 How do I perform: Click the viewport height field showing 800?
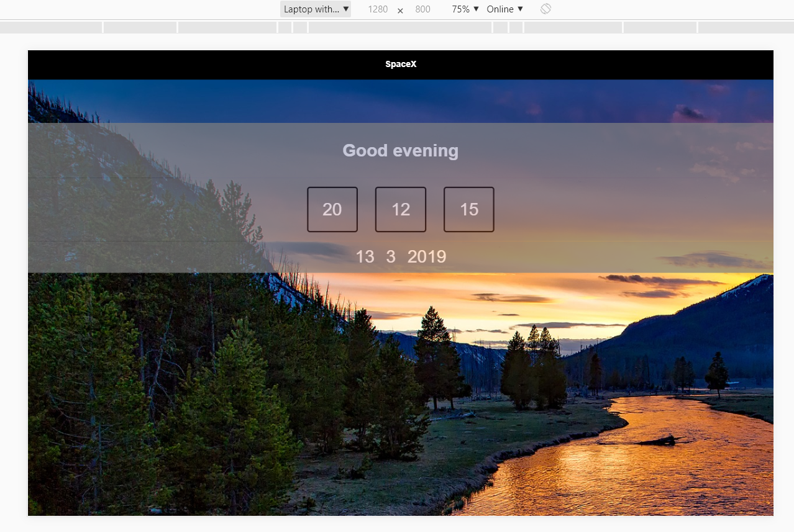pos(422,9)
